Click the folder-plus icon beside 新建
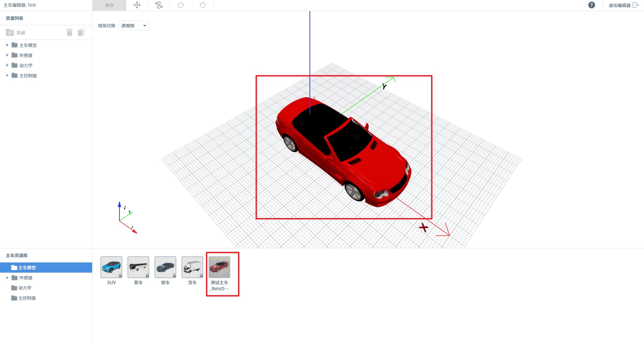The width and height of the screenshot is (644, 341). pyautogui.click(x=10, y=32)
